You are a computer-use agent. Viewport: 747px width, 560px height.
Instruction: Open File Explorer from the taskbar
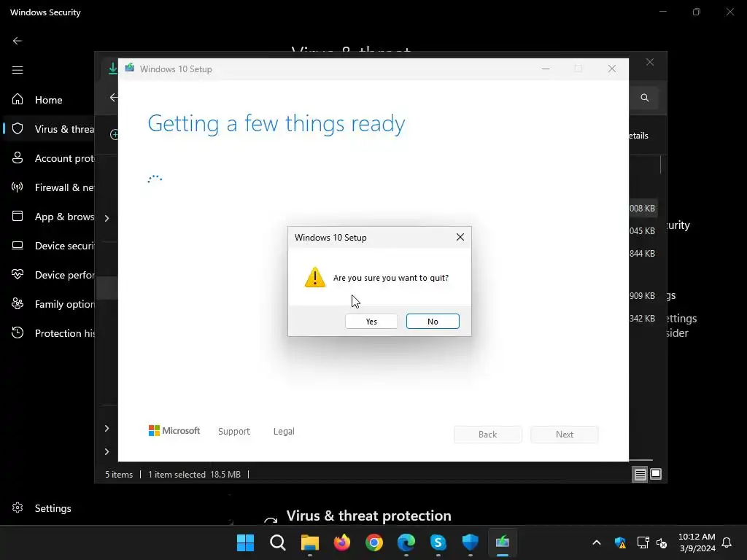309,542
